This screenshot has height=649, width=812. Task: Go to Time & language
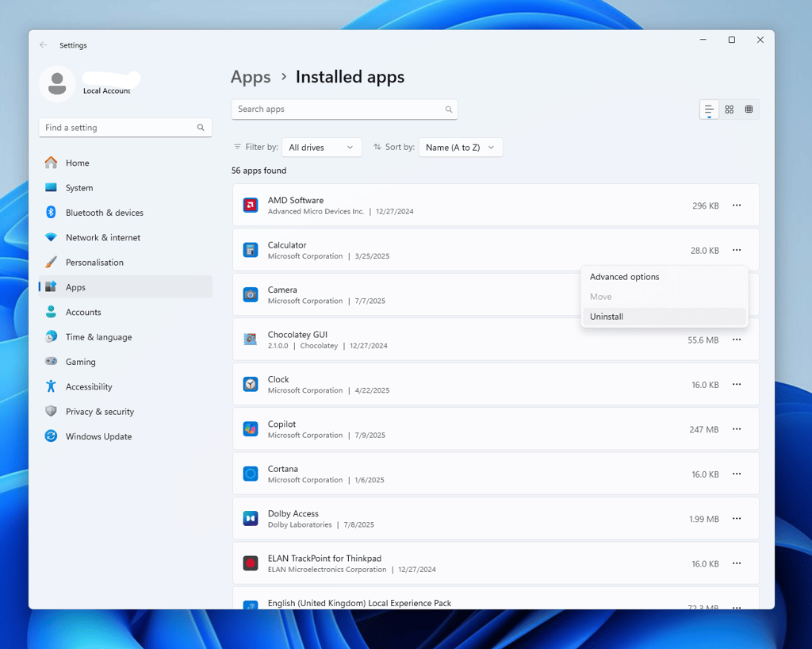[125, 336]
